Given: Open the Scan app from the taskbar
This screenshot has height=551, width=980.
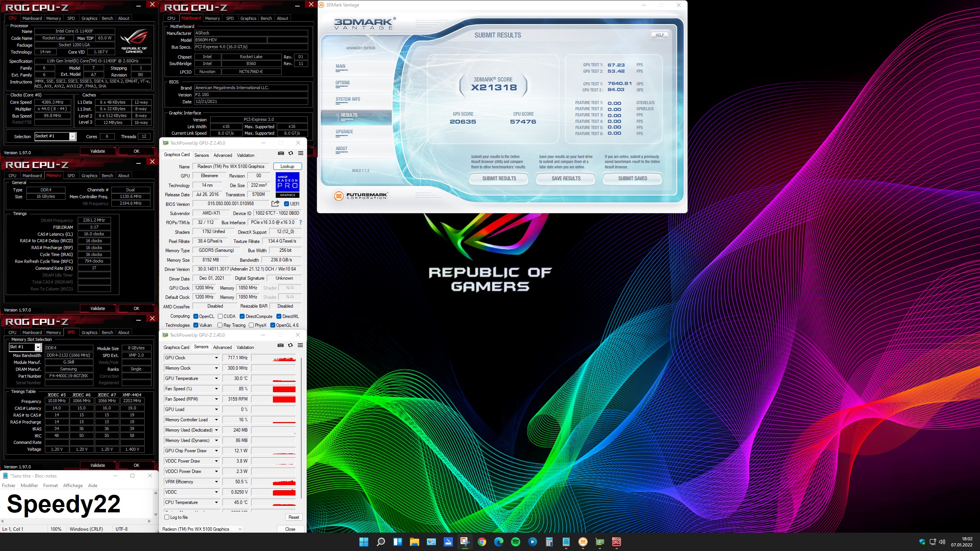Looking at the screenshot, I should [448, 542].
